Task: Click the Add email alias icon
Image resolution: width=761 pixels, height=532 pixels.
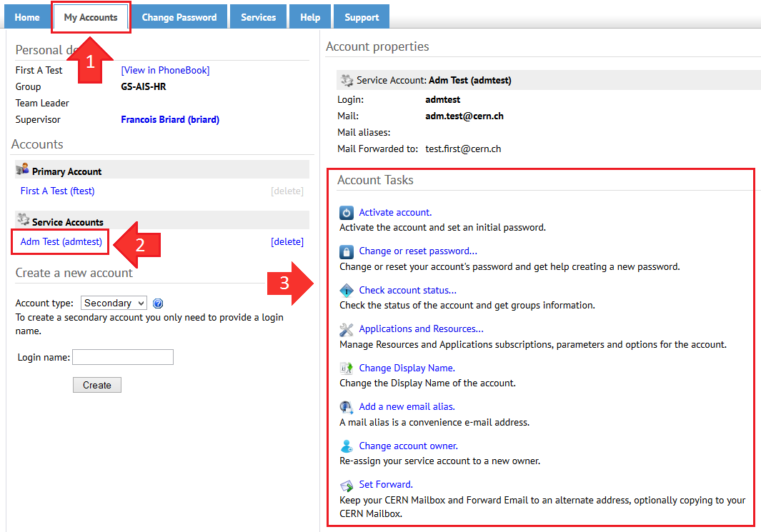Action: pyautogui.click(x=347, y=407)
